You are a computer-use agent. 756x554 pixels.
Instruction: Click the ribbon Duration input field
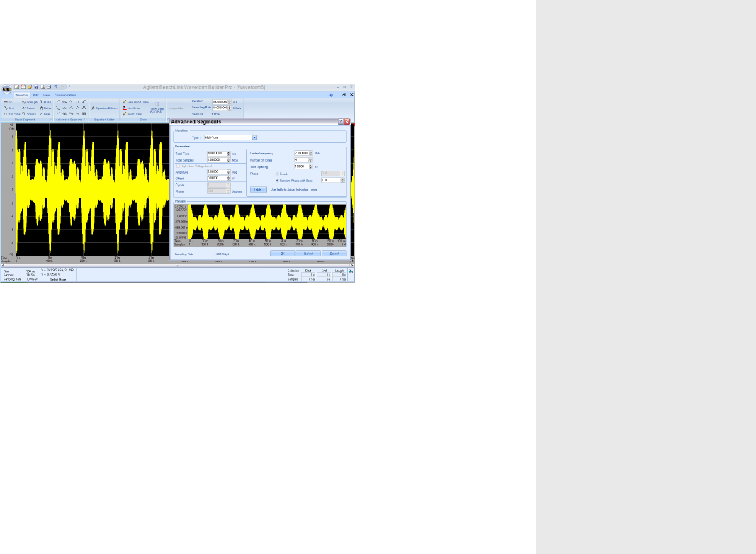tap(220, 102)
